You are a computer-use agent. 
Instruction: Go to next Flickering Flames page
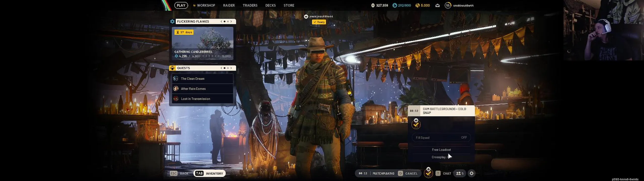[231, 21]
